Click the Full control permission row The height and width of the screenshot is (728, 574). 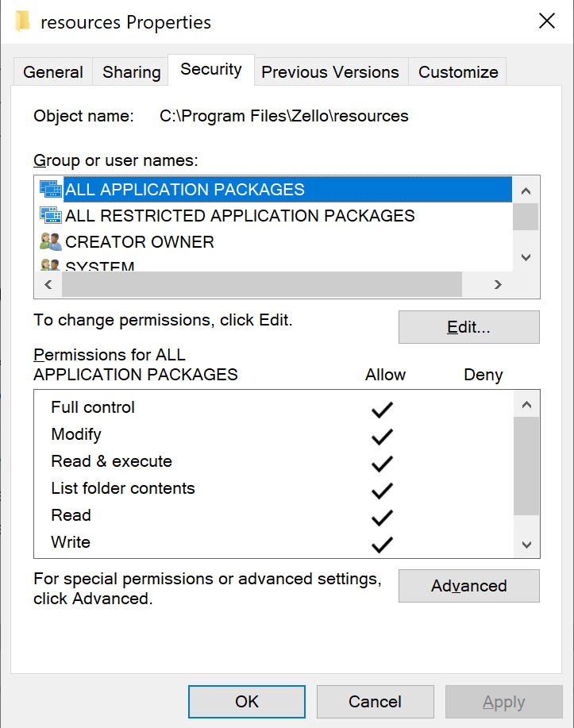[93, 407]
